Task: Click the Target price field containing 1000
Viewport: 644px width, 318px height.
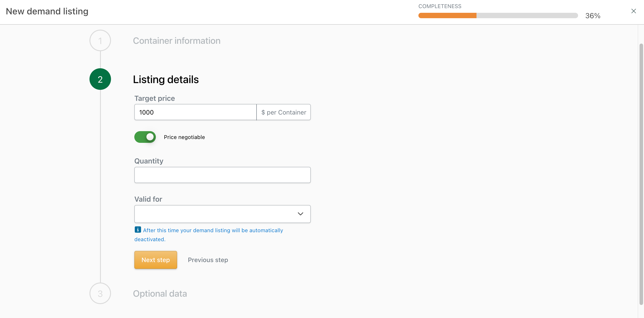Action: pos(196,112)
